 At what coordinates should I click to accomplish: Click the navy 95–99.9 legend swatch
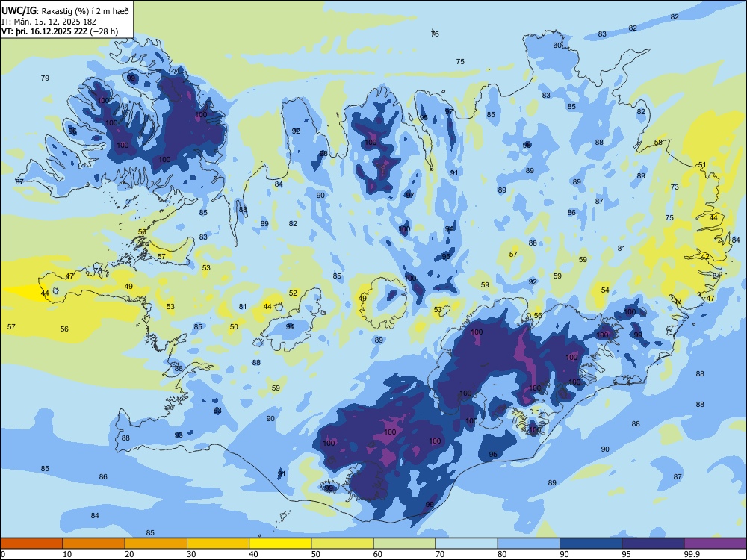coord(653,544)
